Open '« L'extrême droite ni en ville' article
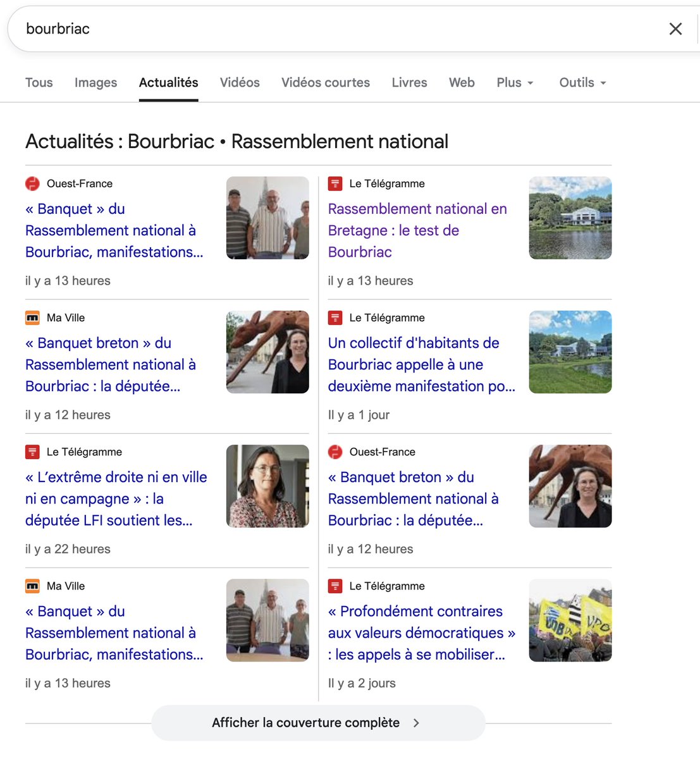This screenshot has width=700, height=759. pos(116,498)
